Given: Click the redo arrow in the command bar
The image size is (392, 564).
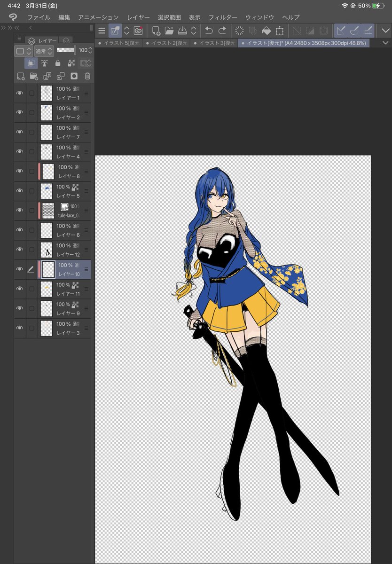Looking at the screenshot, I should pyautogui.click(x=222, y=31).
